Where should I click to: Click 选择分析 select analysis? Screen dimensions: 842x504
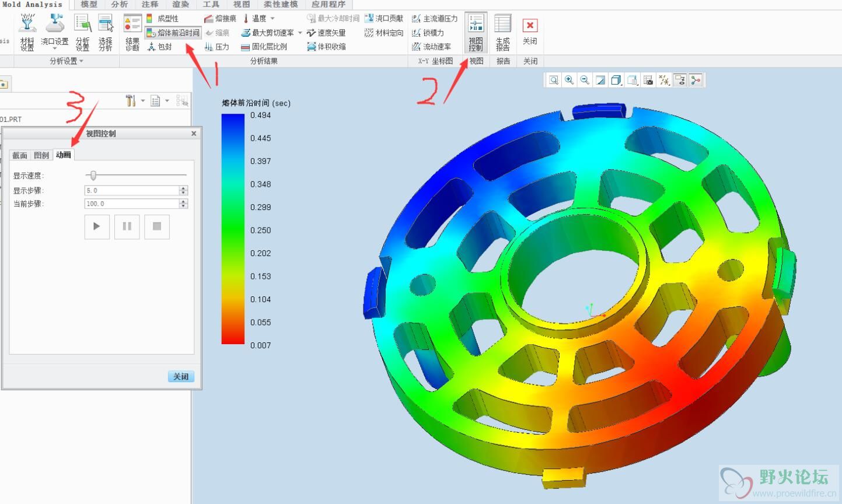[105, 33]
